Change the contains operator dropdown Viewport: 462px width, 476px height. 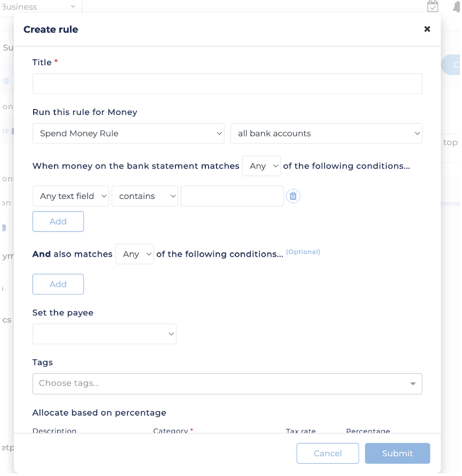click(145, 196)
